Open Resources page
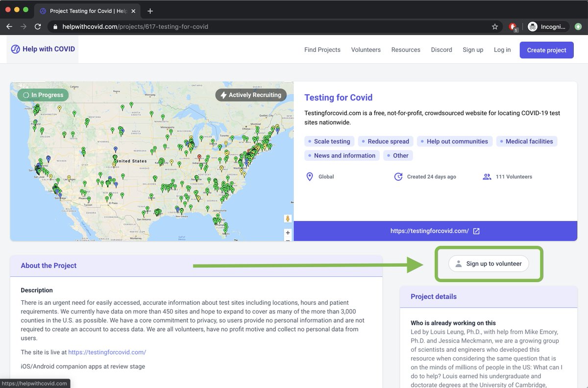The height and width of the screenshot is (388, 588). point(406,49)
